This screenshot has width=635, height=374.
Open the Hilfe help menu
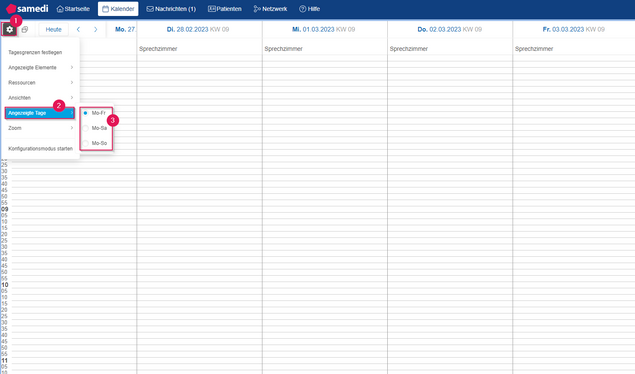309,9
